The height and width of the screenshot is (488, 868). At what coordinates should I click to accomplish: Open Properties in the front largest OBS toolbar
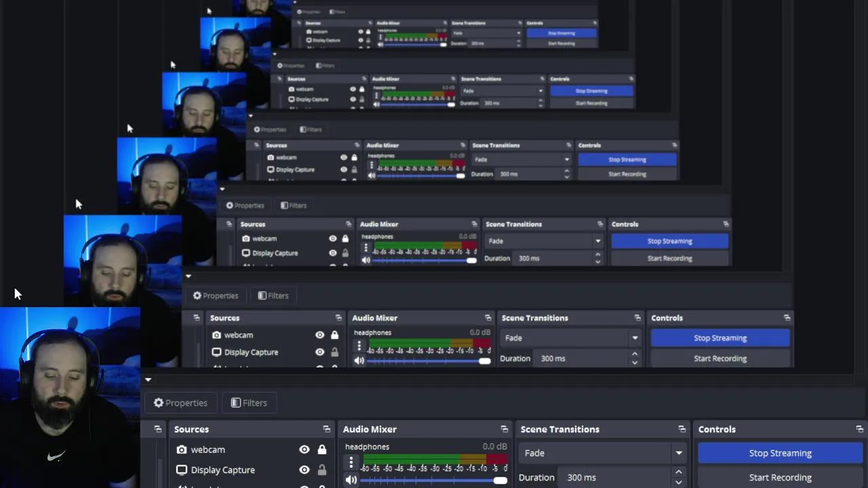point(180,403)
